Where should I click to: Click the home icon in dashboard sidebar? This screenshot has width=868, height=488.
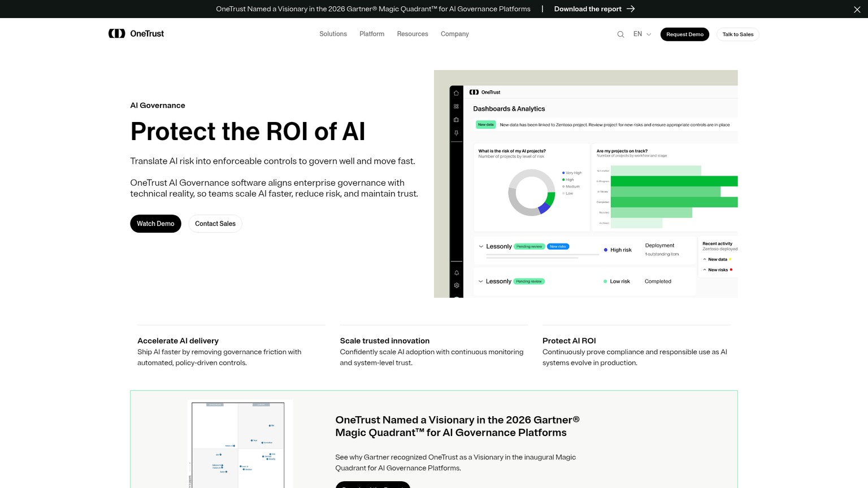(456, 93)
